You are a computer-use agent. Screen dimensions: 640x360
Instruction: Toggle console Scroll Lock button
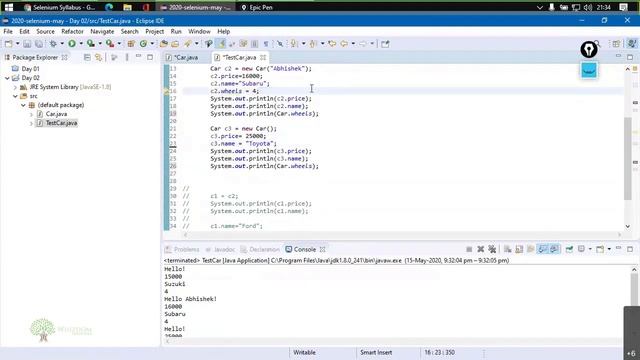click(519, 249)
